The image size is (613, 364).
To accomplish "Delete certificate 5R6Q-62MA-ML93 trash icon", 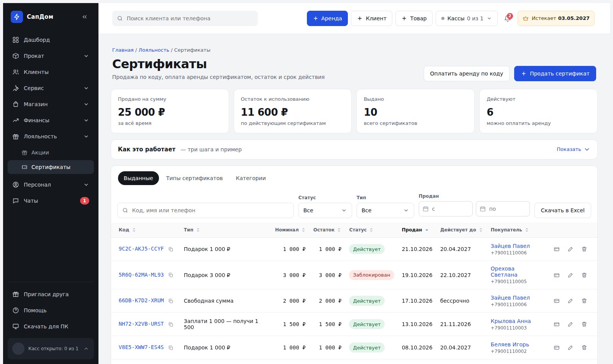I will coord(584,275).
